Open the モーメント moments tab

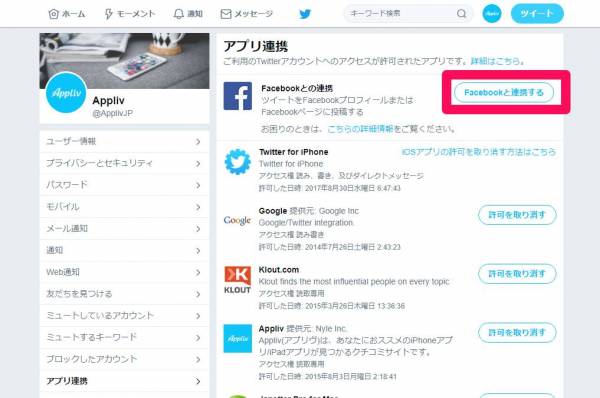(130, 14)
